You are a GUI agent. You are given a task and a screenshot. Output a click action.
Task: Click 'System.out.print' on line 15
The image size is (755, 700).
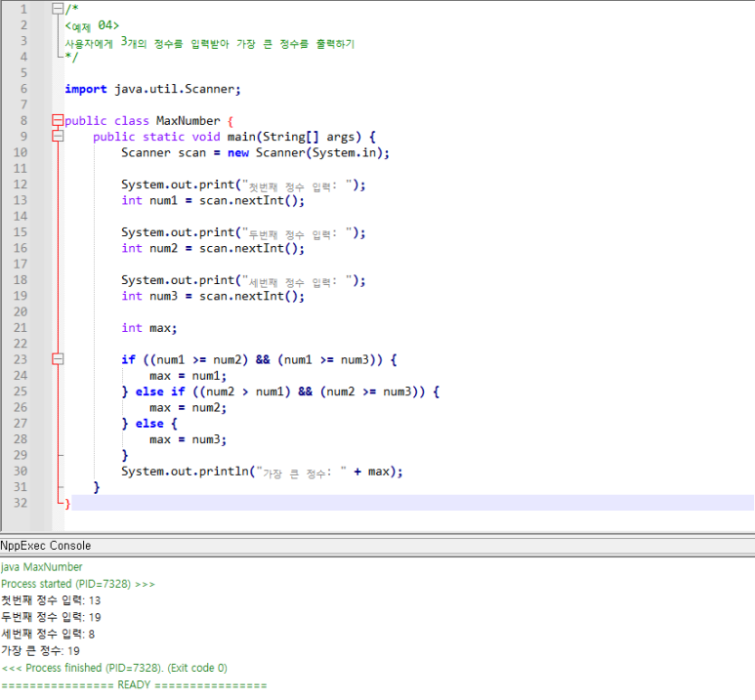pyautogui.click(x=178, y=232)
